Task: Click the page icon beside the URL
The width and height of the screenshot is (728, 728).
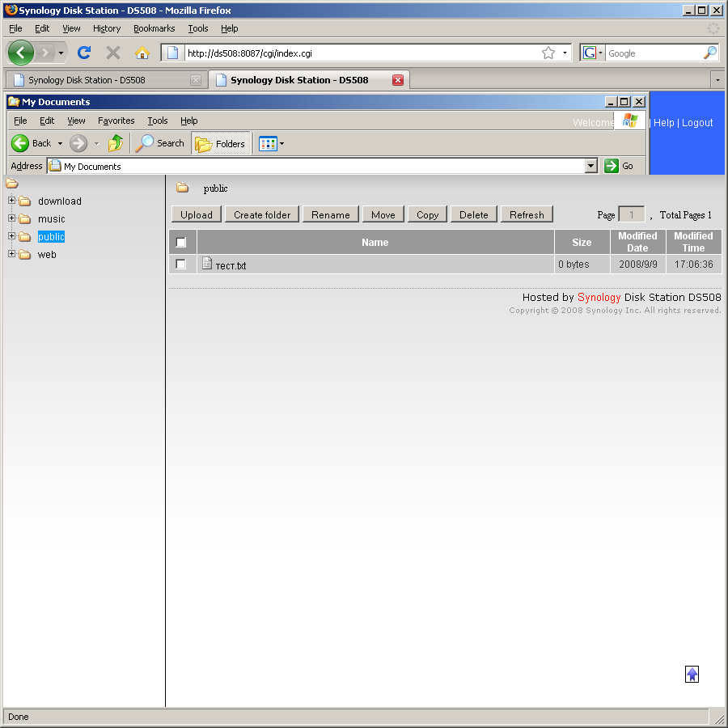Action: [172, 53]
